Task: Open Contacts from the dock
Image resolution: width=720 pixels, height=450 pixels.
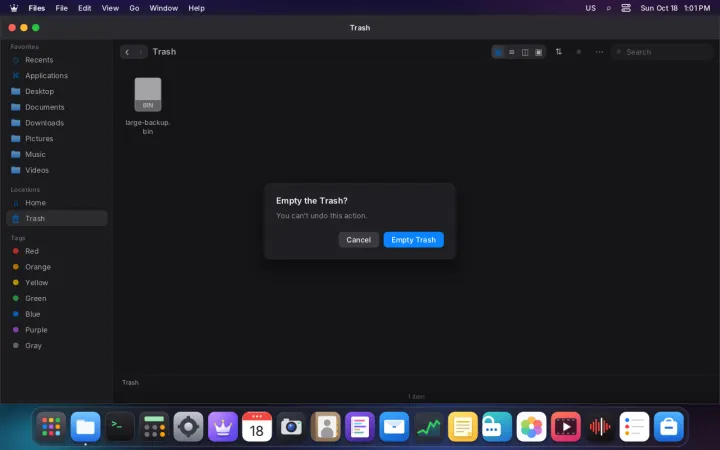Action: pyautogui.click(x=326, y=427)
